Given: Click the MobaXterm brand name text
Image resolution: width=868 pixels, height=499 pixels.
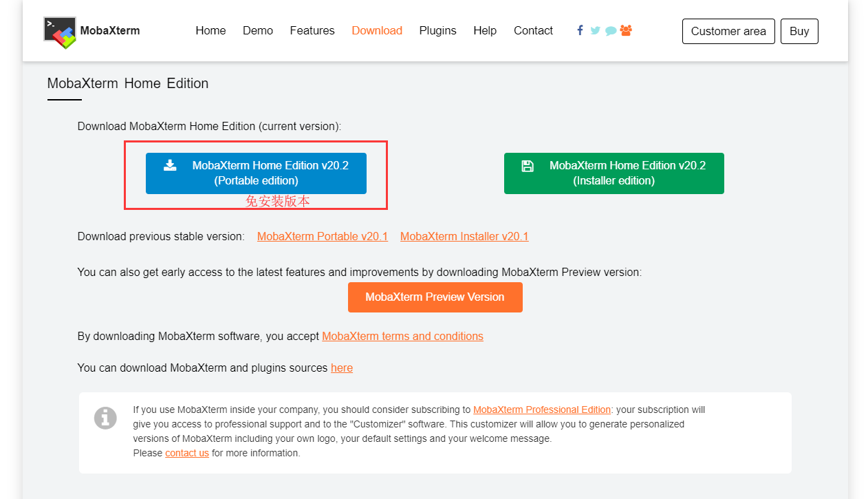Looking at the screenshot, I should tap(110, 30).
